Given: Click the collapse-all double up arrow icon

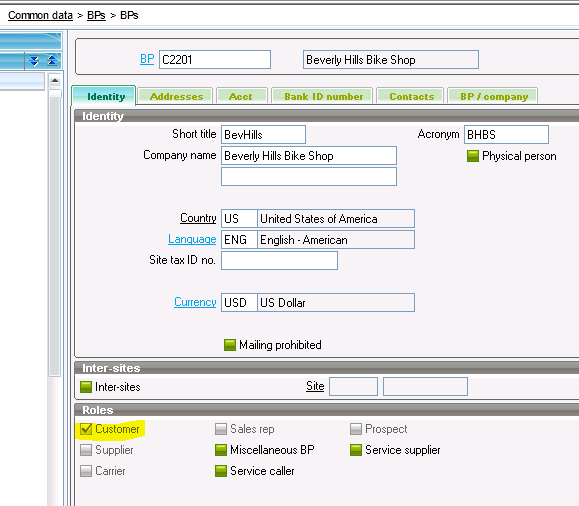Looking at the screenshot, I should (52, 60).
